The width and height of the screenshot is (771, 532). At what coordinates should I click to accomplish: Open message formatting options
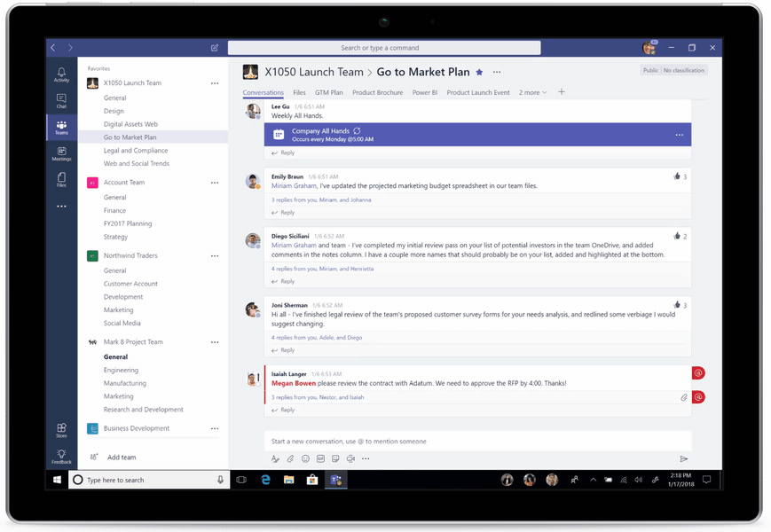coord(275,458)
